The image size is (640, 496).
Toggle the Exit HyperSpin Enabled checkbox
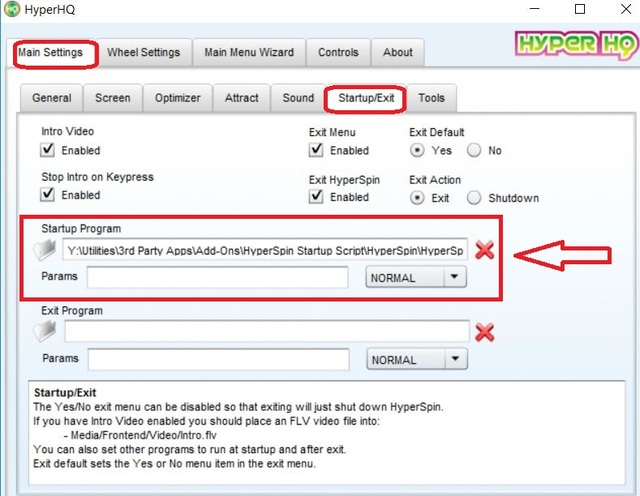[316, 197]
